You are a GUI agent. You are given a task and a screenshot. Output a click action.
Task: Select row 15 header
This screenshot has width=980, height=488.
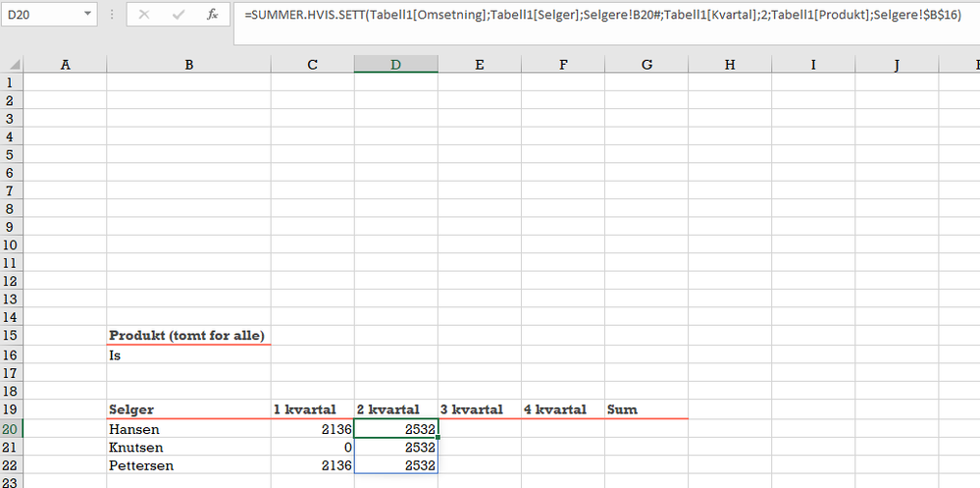coord(11,336)
